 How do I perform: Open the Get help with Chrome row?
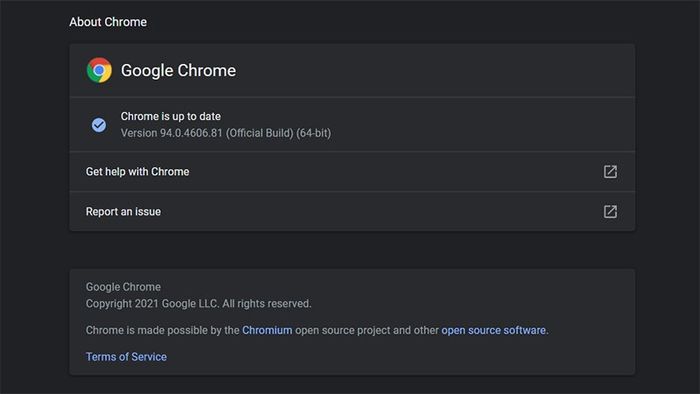click(x=352, y=172)
